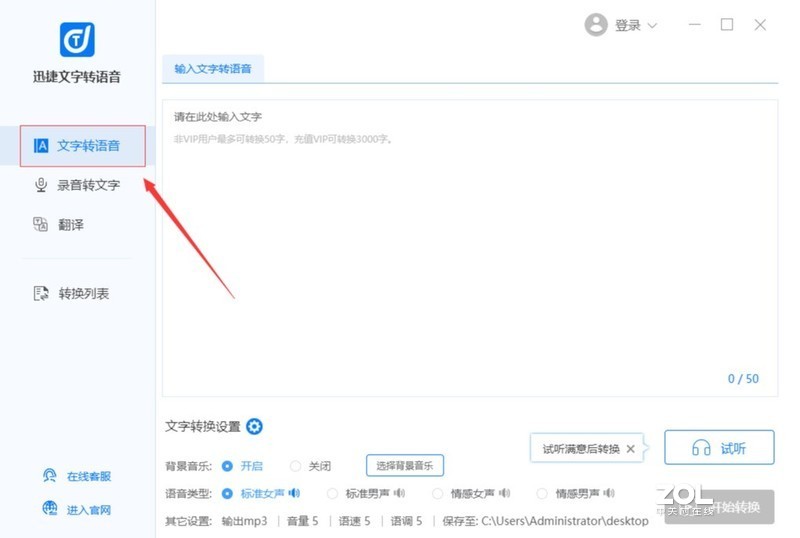The image size is (800, 538).
Task: Click the 输出mp3 setting
Action: point(244,521)
